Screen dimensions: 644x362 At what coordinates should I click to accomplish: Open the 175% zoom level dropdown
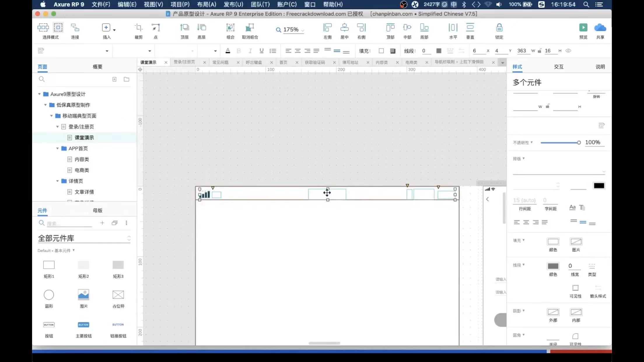[302, 30]
